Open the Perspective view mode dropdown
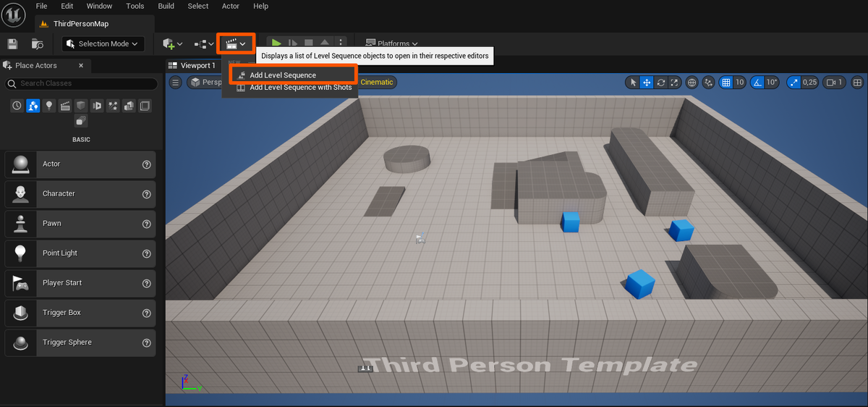Image resolution: width=868 pixels, height=407 pixels. (205, 83)
